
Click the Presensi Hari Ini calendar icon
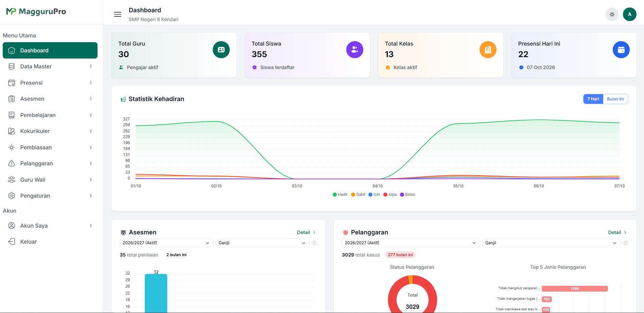click(x=621, y=50)
